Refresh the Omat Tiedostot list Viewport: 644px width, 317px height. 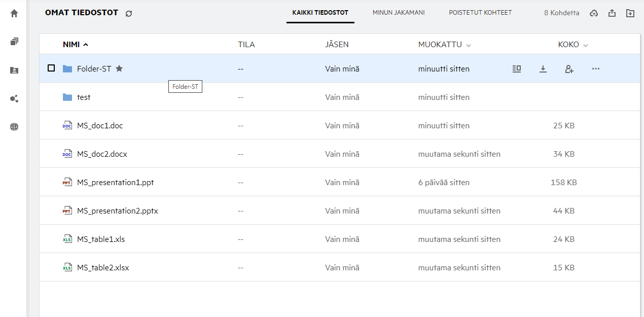click(x=129, y=13)
